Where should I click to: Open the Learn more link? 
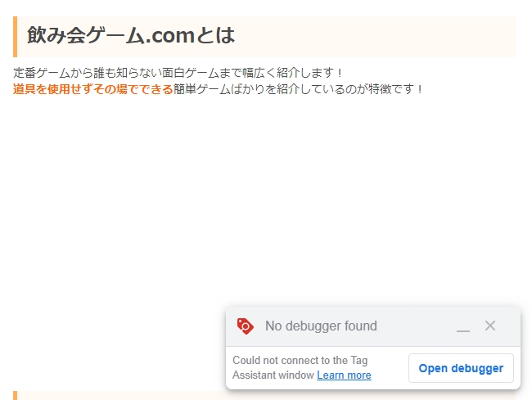pyautogui.click(x=344, y=375)
